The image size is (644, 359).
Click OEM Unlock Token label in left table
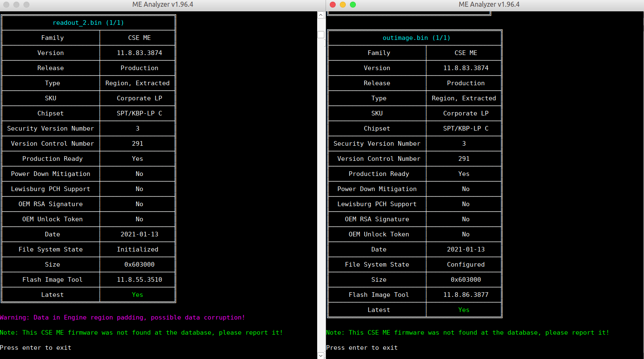[x=53, y=219]
